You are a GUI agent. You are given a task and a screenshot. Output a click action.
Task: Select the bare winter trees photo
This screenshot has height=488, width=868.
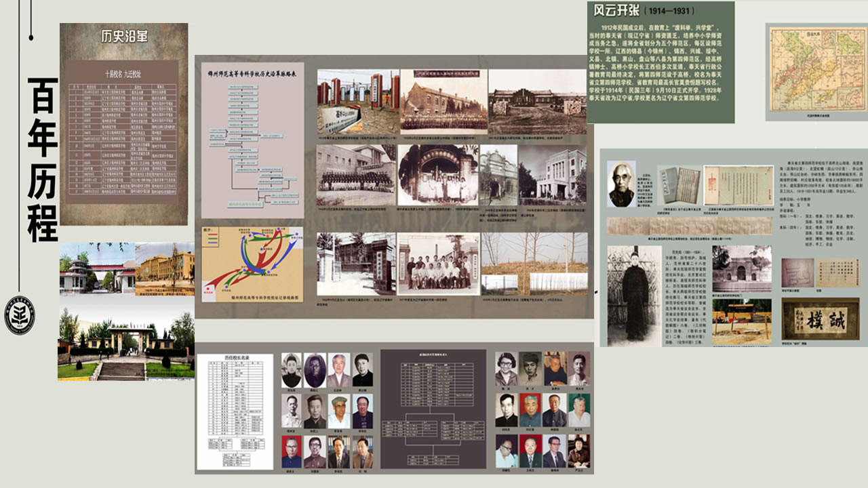click(x=534, y=262)
